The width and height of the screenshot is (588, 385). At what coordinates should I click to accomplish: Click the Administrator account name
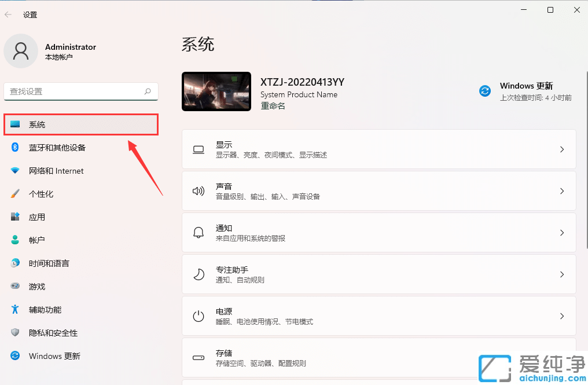point(71,47)
